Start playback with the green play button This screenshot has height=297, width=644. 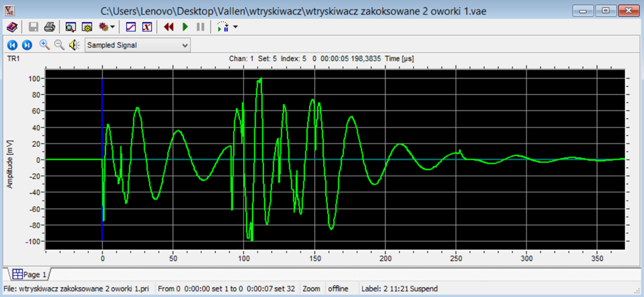pos(185,27)
